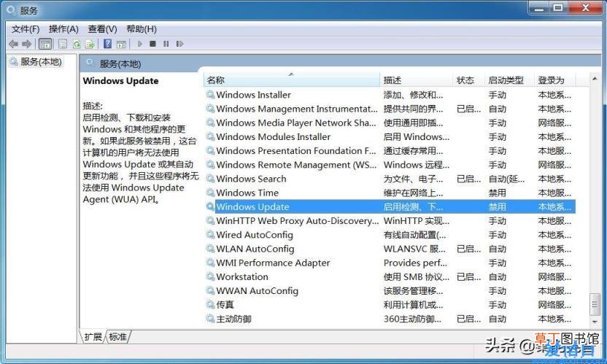Click description Provides perf...

click(415, 263)
